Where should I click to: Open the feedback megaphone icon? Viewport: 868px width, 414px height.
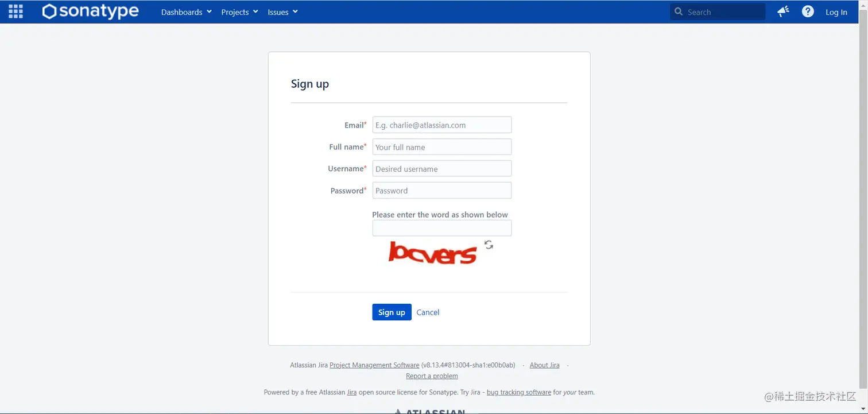click(x=783, y=11)
